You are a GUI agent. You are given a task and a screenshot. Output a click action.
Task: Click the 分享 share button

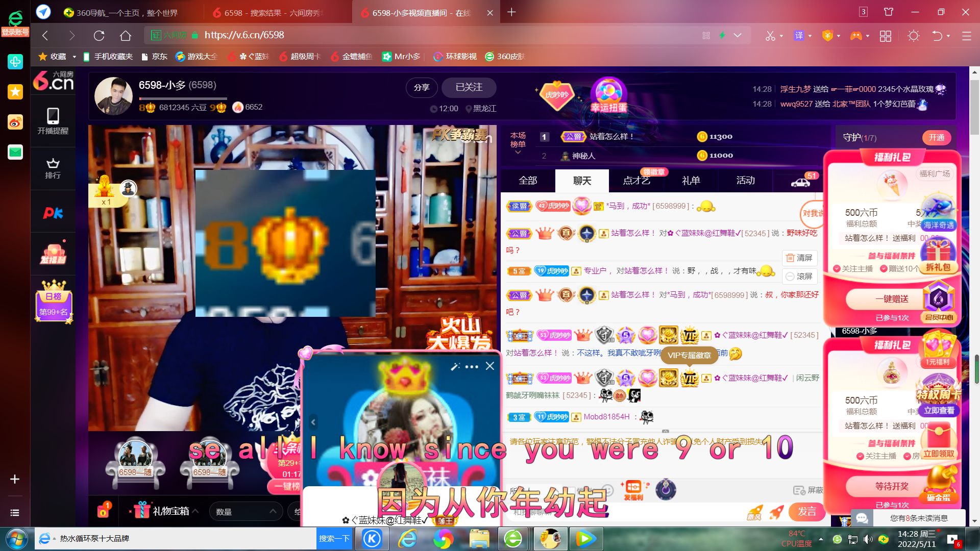[422, 87]
